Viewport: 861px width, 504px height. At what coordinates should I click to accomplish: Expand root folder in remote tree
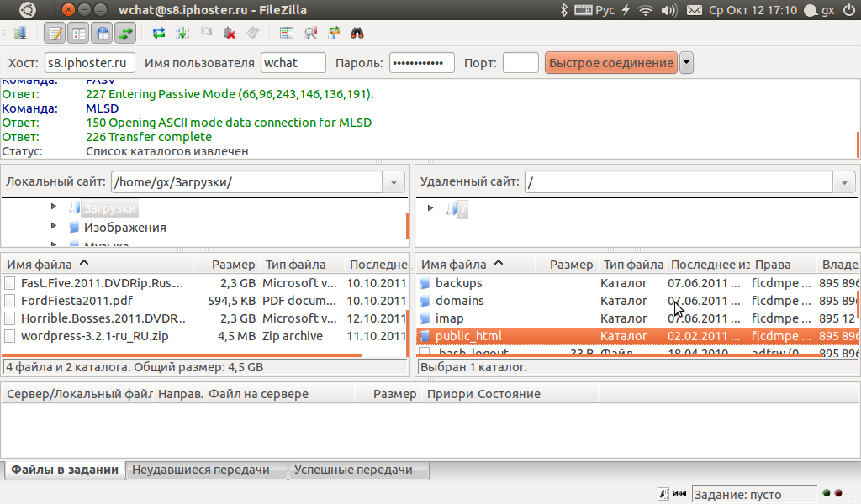click(x=430, y=207)
